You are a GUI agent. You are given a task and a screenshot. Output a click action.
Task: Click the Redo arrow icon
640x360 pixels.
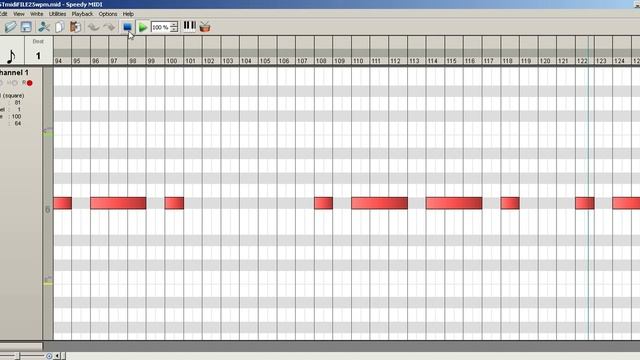point(109,27)
